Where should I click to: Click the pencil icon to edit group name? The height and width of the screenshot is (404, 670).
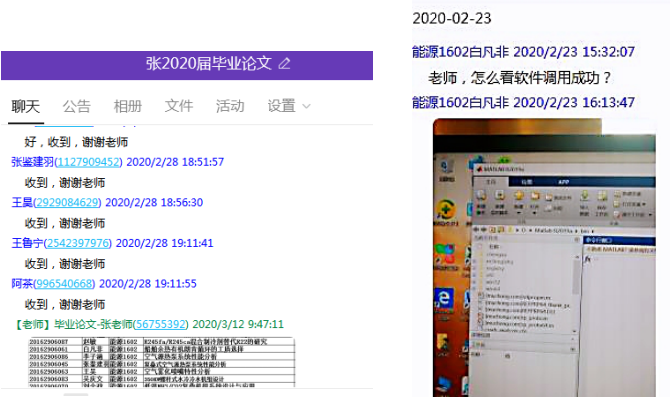tap(285, 63)
